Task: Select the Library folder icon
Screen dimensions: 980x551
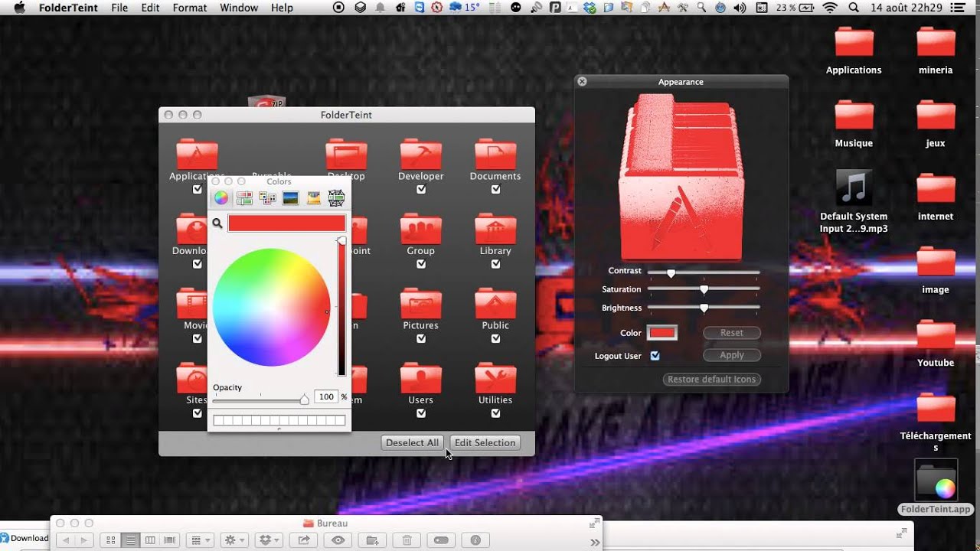Action: 495,229
